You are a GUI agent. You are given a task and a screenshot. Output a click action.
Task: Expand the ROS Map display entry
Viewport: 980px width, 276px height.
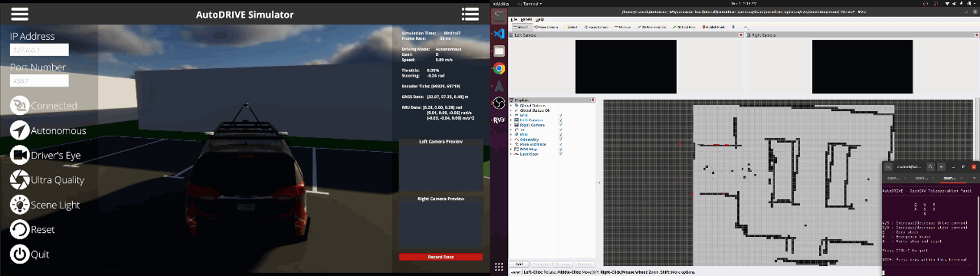(511, 149)
